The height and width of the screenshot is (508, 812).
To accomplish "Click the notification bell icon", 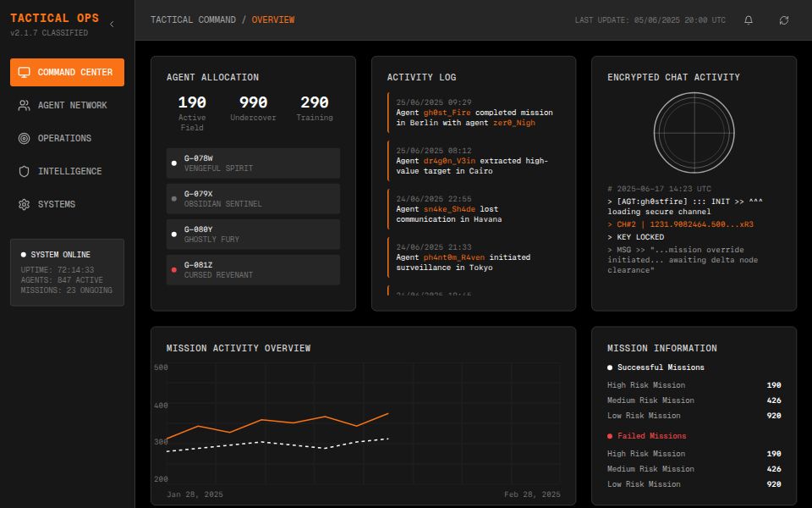I will [x=748, y=19].
